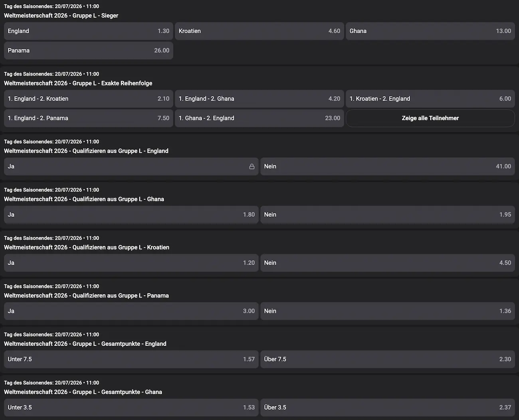The image size is (519, 420).
Task: Open Gesamtpunkte - Ghana market title
Action: point(83,392)
